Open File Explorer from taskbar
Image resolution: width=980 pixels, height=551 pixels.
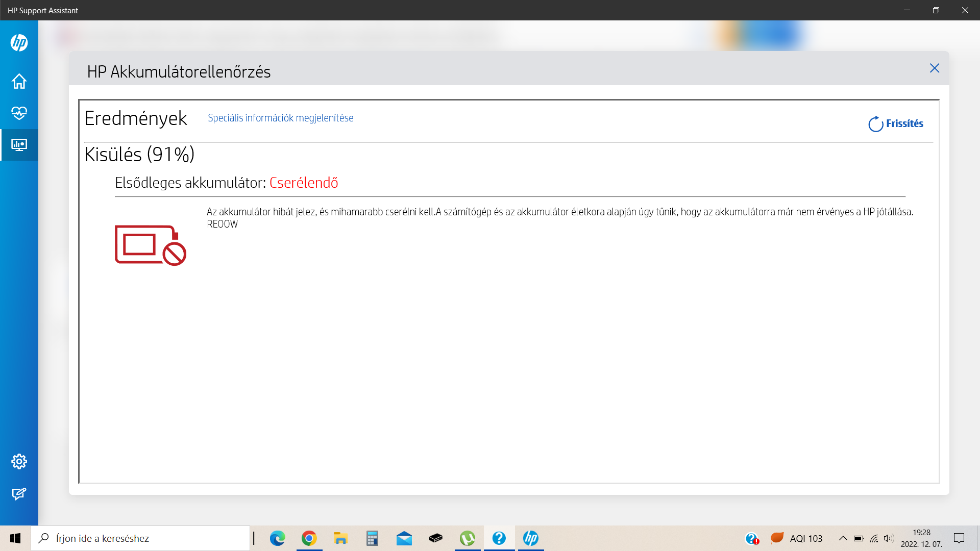point(340,538)
